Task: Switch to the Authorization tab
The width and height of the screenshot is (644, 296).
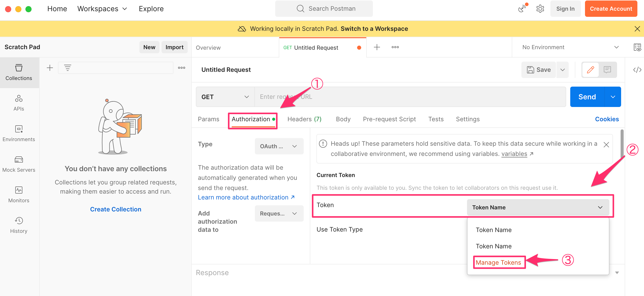Action: [x=253, y=119]
